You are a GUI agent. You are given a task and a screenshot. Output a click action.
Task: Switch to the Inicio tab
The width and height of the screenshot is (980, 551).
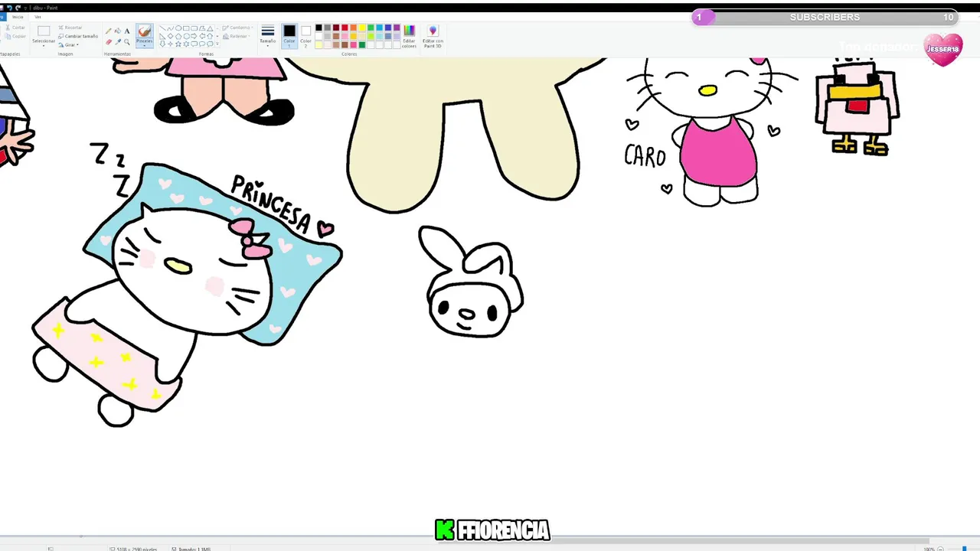[x=18, y=17]
